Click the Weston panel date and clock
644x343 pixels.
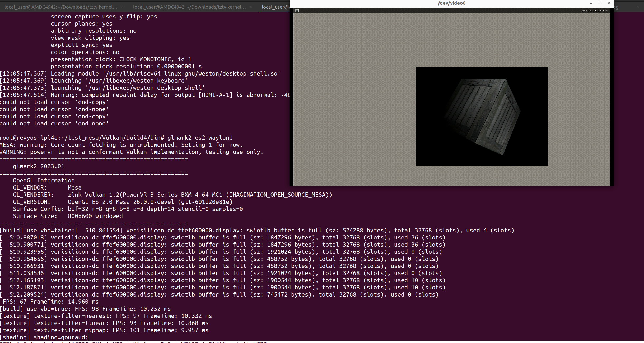pyautogui.click(x=595, y=11)
